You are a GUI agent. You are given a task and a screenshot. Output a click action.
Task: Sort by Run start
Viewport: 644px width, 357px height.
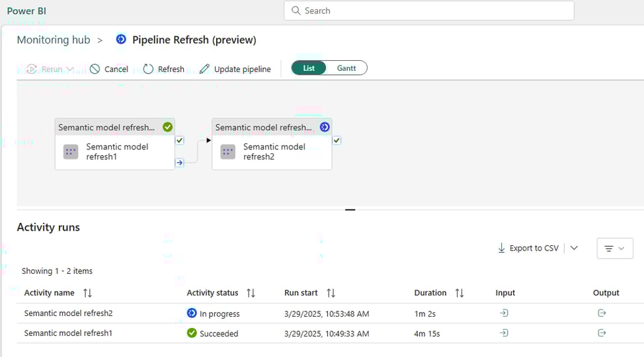331,293
